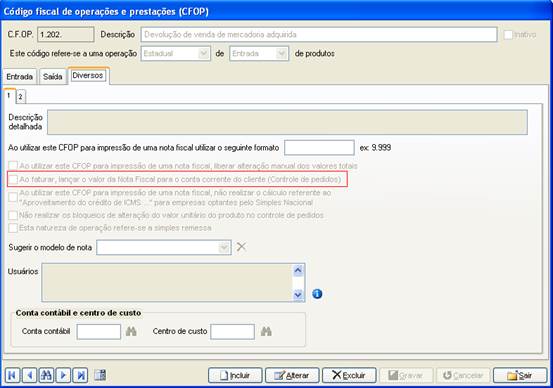Expand 'Sugerir o modelo de nota' dropdown
Screen dimensions: 553x388
[224, 248]
